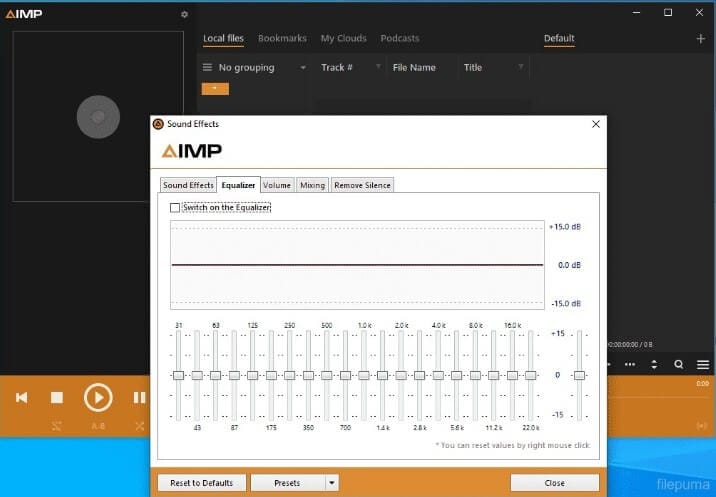Click the 43 Hz band slider handle
The height and width of the screenshot is (497, 716).
click(x=197, y=375)
